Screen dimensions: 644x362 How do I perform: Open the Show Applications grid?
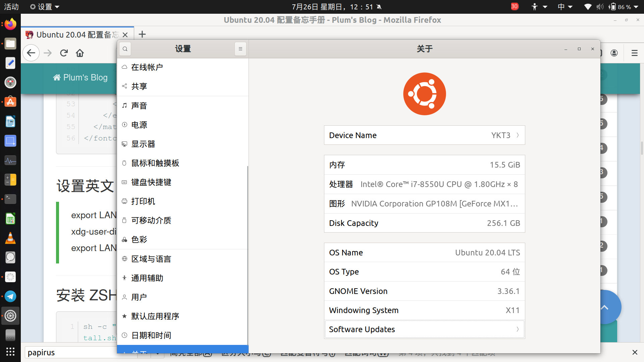tap(10, 352)
